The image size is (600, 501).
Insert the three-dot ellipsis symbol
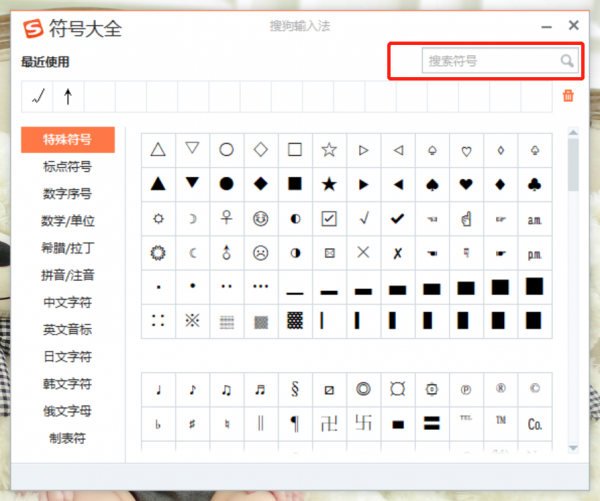point(261,286)
